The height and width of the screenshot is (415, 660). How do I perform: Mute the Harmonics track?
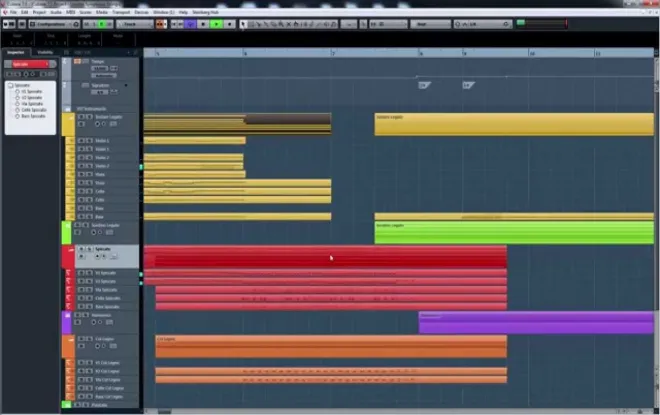pos(77,315)
